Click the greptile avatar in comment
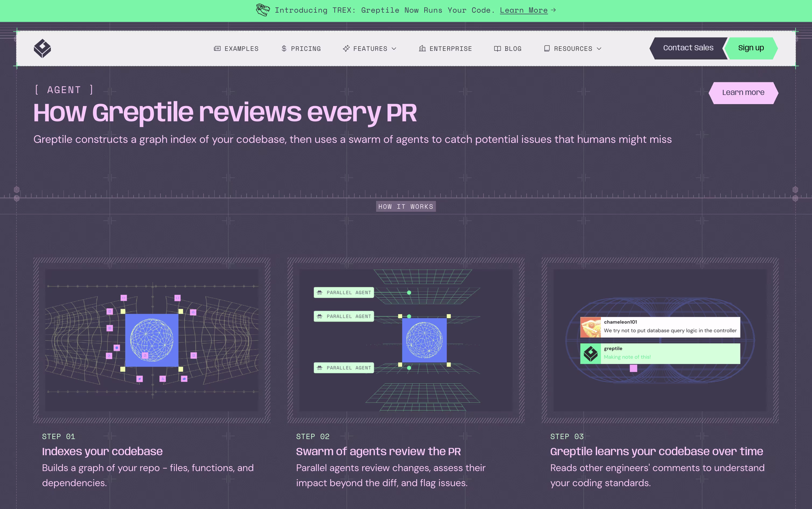 [590, 354]
